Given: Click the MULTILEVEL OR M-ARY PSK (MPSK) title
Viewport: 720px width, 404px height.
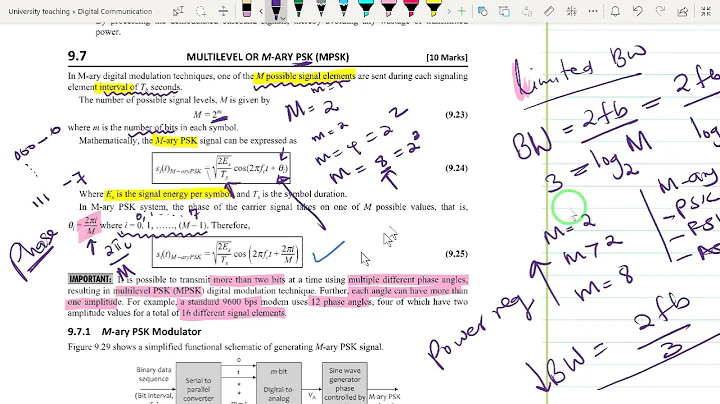Looking at the screenshot, I should tap(268, 57).
